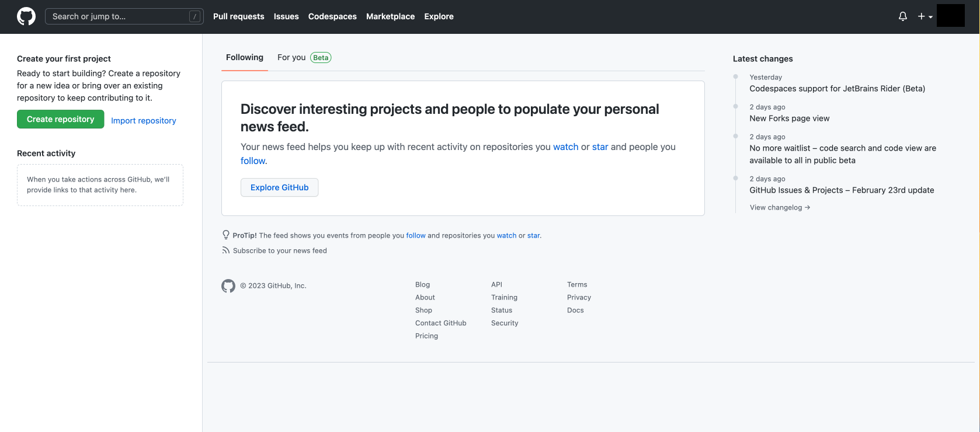This screenshot has width=980, height=432.
Task: Open the Status footer link
Action: coord(502,310)
